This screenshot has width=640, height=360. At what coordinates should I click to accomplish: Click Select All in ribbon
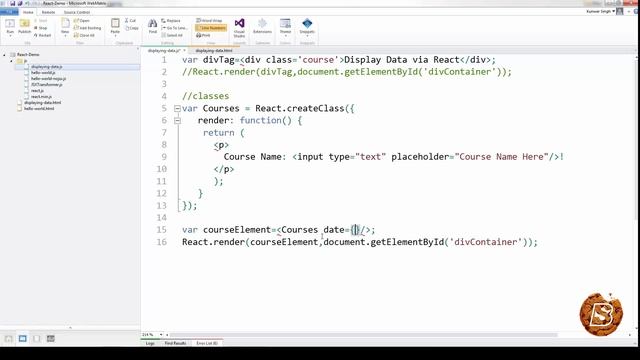(172, 36)
